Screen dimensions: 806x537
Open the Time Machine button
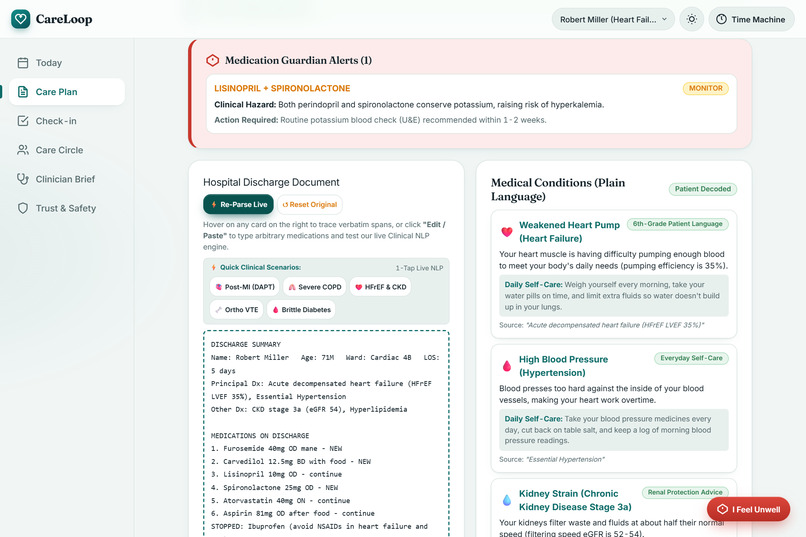751,20
